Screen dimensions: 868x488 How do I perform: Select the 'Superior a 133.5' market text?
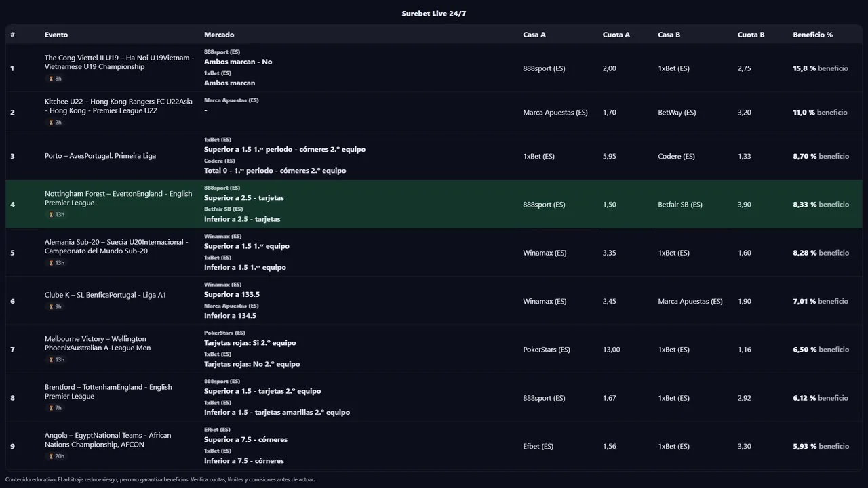tap(232, 294)
